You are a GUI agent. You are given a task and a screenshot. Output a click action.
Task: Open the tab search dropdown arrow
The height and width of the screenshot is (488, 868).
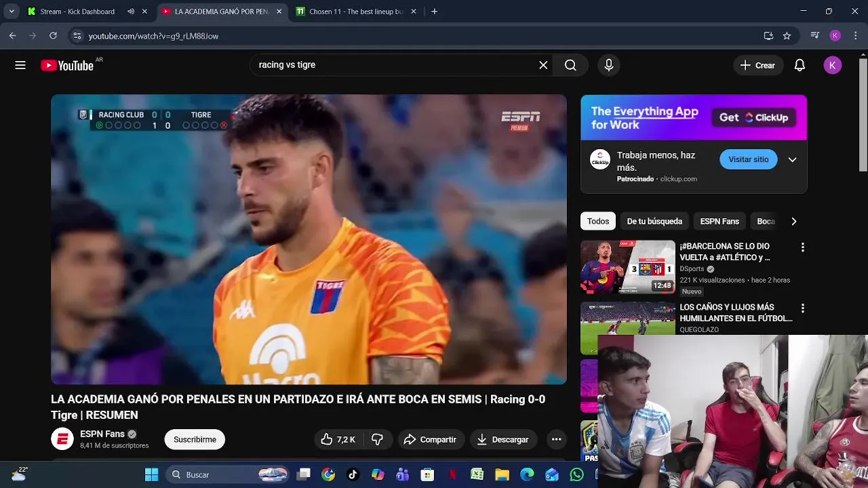click(12, 12)
